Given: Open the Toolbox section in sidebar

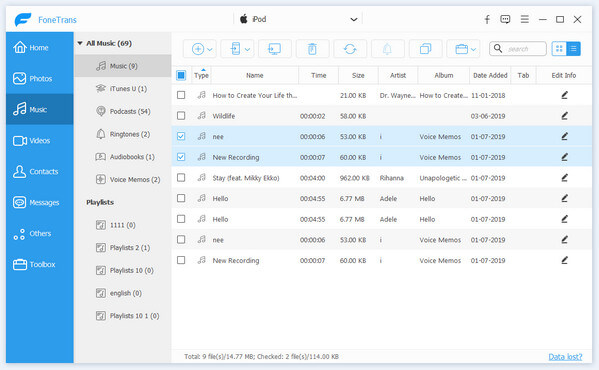Looking at the screenshot, I should (40, 264).
